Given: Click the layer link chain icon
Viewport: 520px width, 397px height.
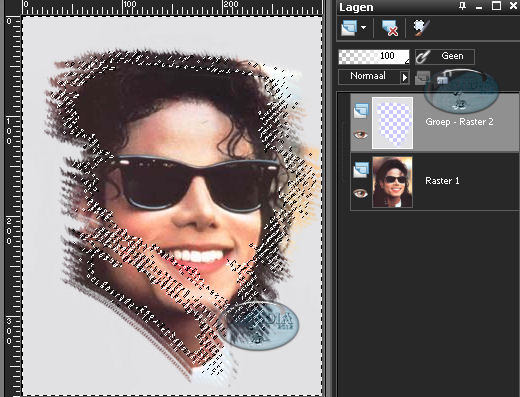Looking at the screenshot, I should click(423, 57).
